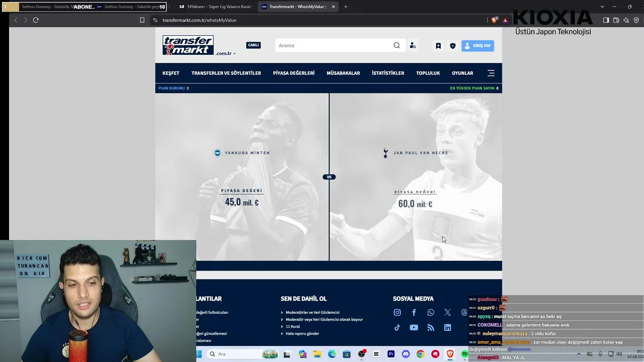Click the search magnifier icon
644x362 pixels.
(x=396, y=45)
